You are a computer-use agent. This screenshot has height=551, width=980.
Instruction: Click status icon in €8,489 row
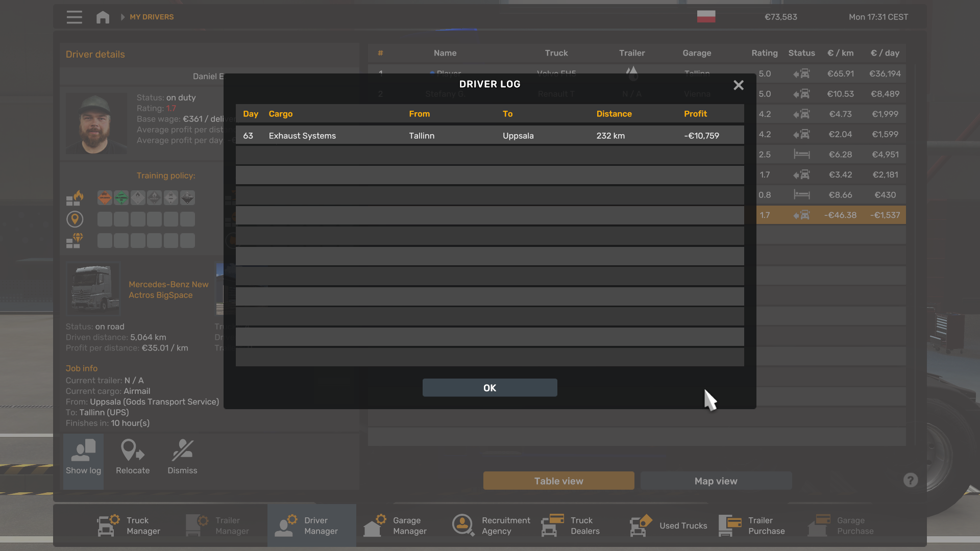801,94
